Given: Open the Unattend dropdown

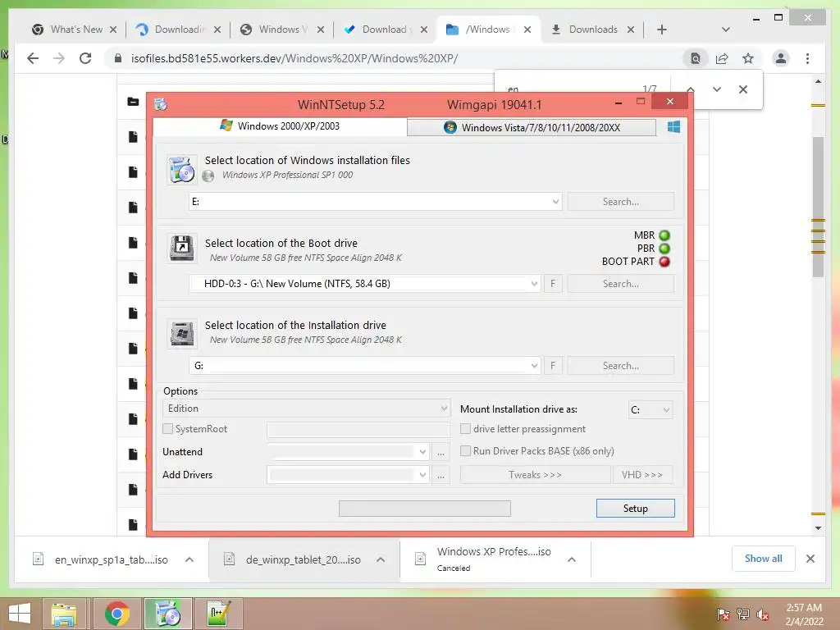Looking at the screenshot, I should [422, 452].
